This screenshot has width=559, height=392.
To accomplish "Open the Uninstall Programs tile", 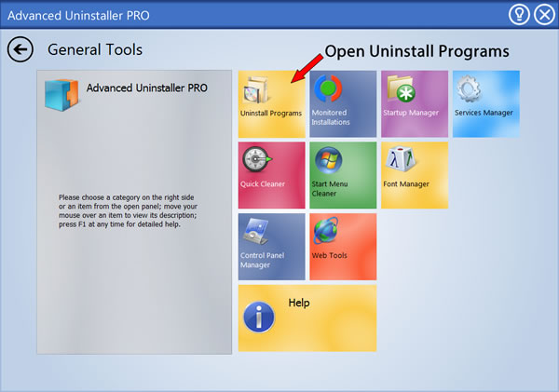I will click(x=272, y=103).
